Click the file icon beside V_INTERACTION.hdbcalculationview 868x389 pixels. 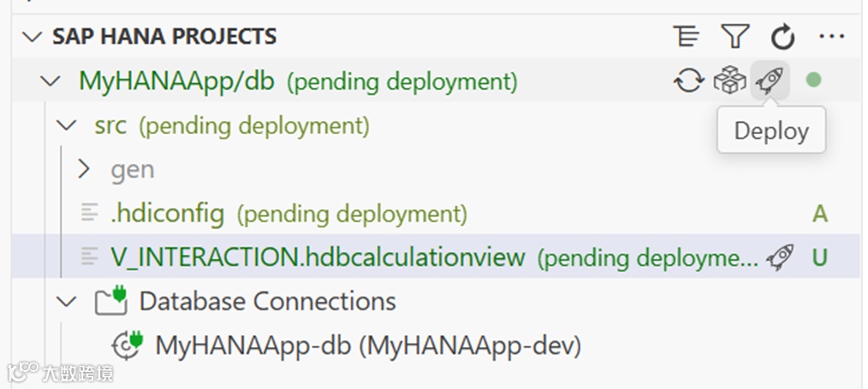[x=90, y=256]
